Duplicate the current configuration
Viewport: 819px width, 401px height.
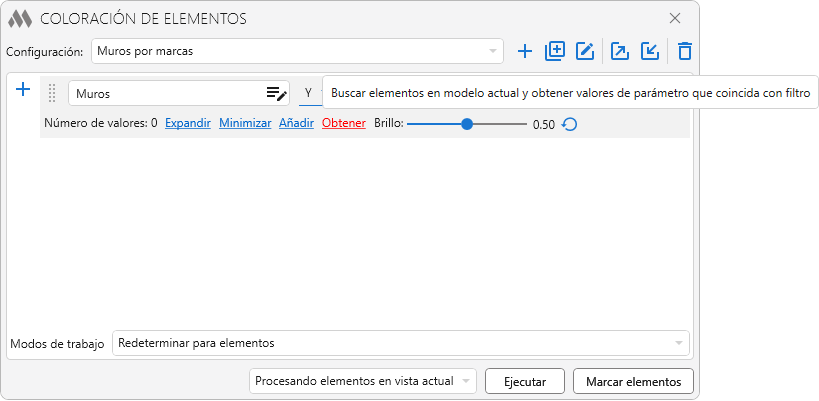(x=555, y=51)
